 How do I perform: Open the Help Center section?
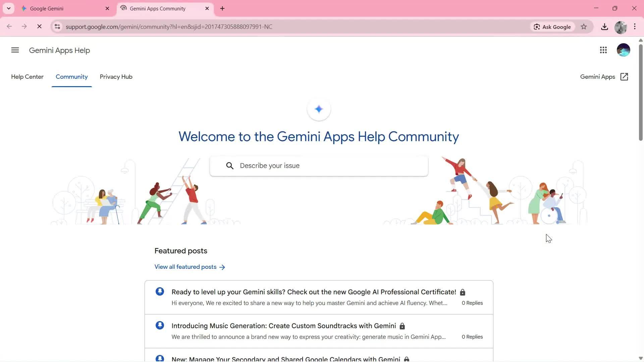[27, 77]
